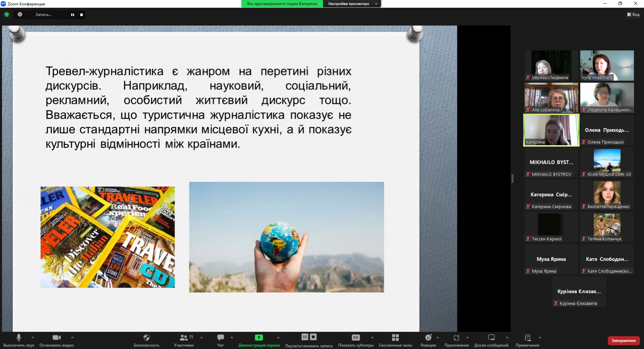
Task: Click the green encryption shield icon
Action: [x=7, y=14]
